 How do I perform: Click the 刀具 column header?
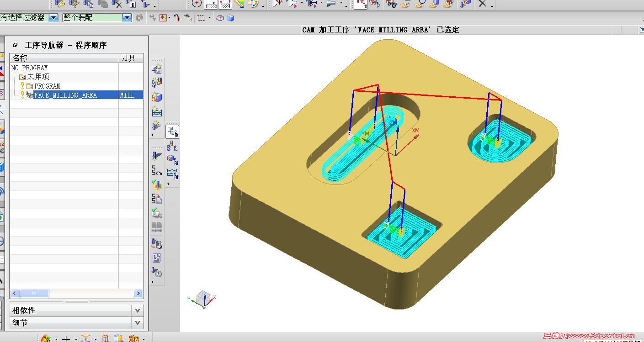point(131,58)
